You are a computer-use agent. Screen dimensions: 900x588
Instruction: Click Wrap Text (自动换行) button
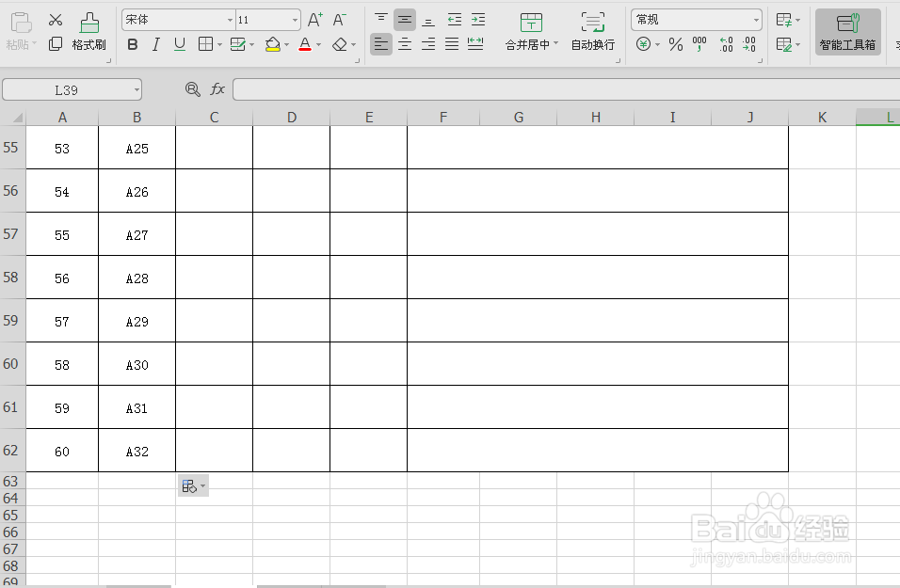pos(593,32)
